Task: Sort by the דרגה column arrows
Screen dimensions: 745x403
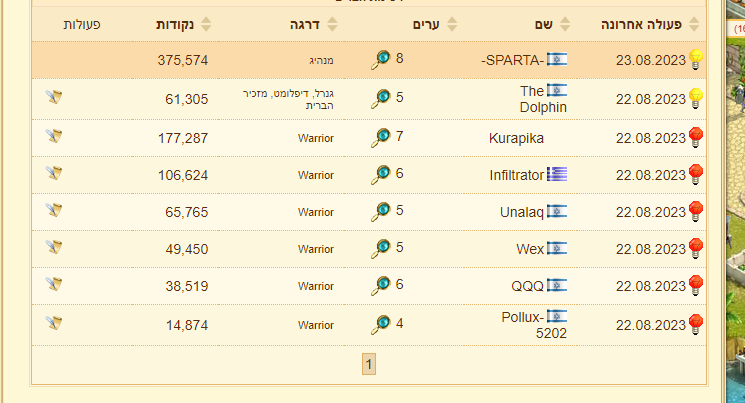Action: [332, 24]
